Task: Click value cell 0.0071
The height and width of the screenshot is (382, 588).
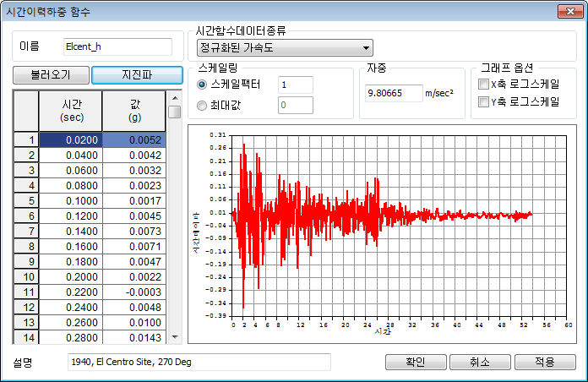Action: [134, 247]
